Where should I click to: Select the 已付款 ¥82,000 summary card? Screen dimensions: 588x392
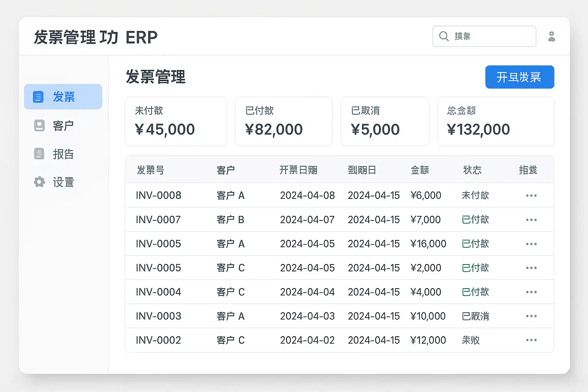pos(283,121)
